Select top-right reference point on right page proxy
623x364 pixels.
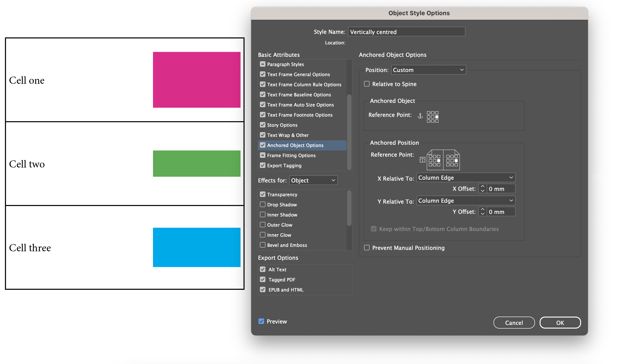click(456, 156)
